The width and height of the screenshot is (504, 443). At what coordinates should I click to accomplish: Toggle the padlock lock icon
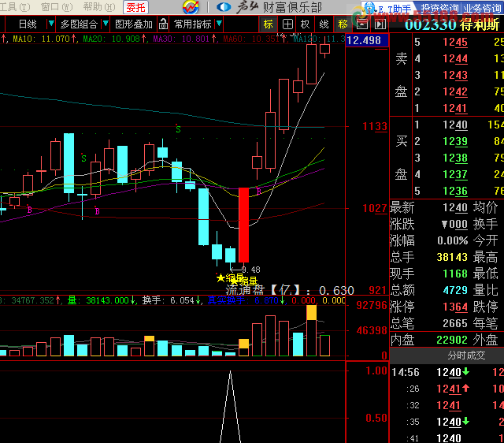(x=163, y=24)
